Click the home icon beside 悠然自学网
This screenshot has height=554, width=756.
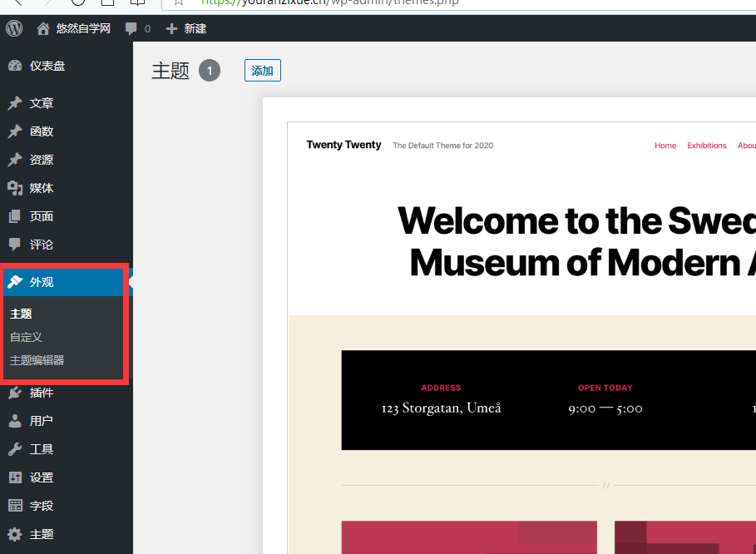coord(43,29)
